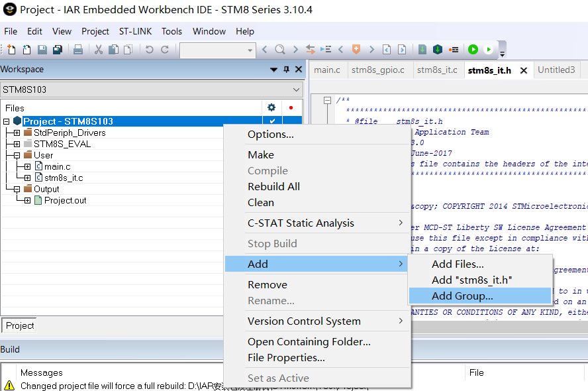Click the Messages column header in Build
Screen dimensions: 588x391
coord(42,372)
